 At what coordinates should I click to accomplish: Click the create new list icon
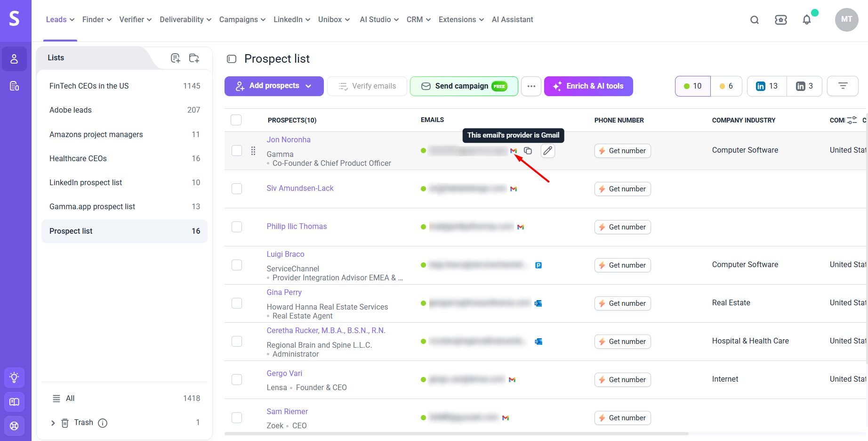pos(176,58)
